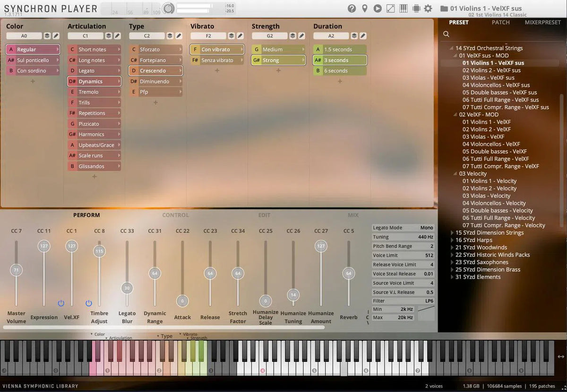
Task: Click the pencil edit icon beside Color keyswitch A0
Action: click(56, 35)
